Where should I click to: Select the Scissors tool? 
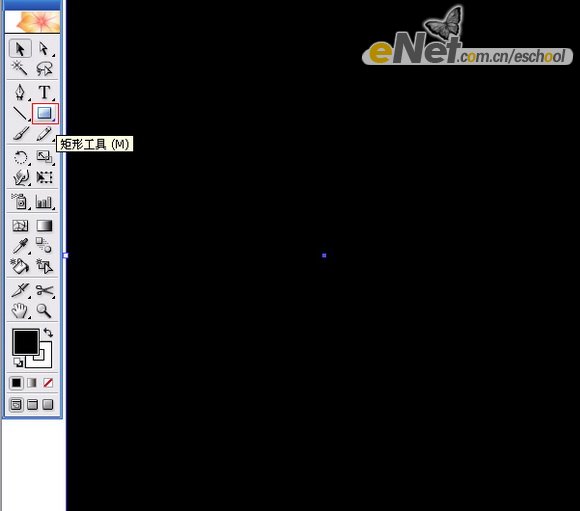[44, 290]
